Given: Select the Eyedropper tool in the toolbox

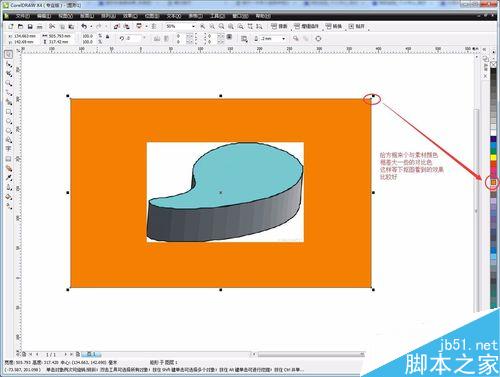Looking at the screenshot, I should pyautogui.click(x=9, y=178).
